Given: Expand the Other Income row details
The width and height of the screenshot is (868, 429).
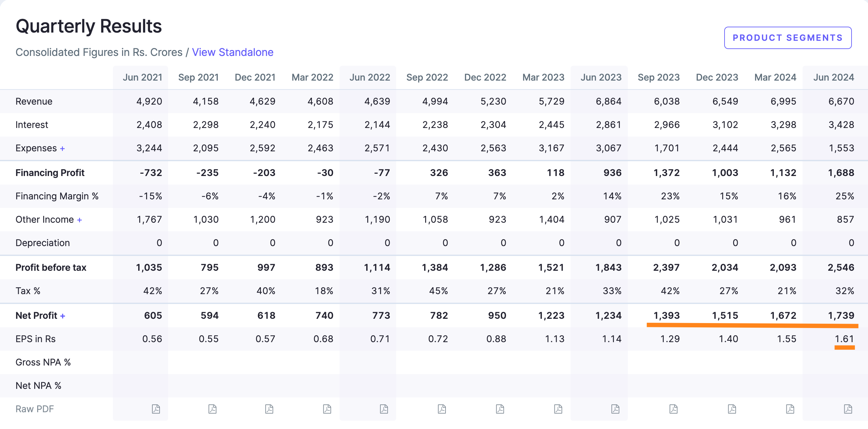Looking at the screenshot, I should pyautogui.click(x=80, y=220).
